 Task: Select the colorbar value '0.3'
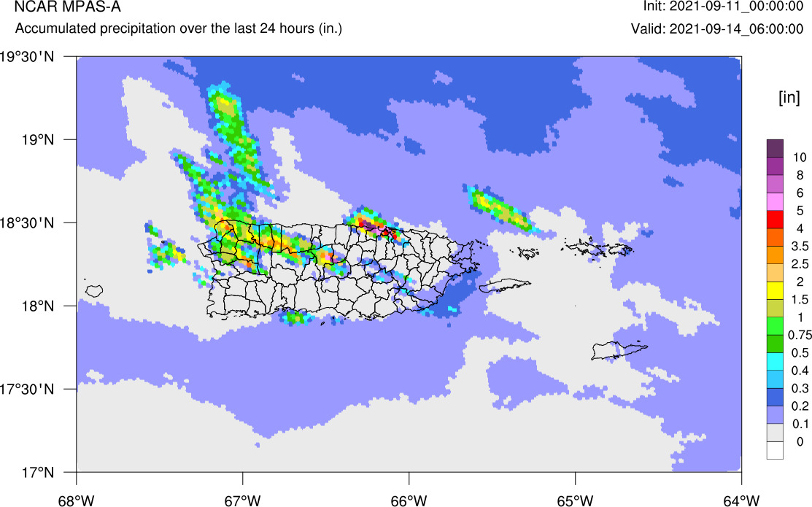coord(800,388)
